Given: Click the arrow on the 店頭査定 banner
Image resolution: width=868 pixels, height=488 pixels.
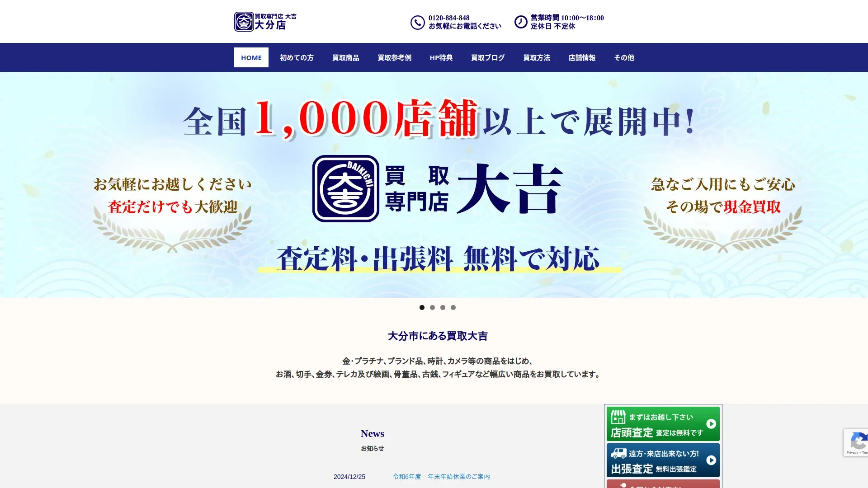Looking at the screenshot, I should 711,424.
